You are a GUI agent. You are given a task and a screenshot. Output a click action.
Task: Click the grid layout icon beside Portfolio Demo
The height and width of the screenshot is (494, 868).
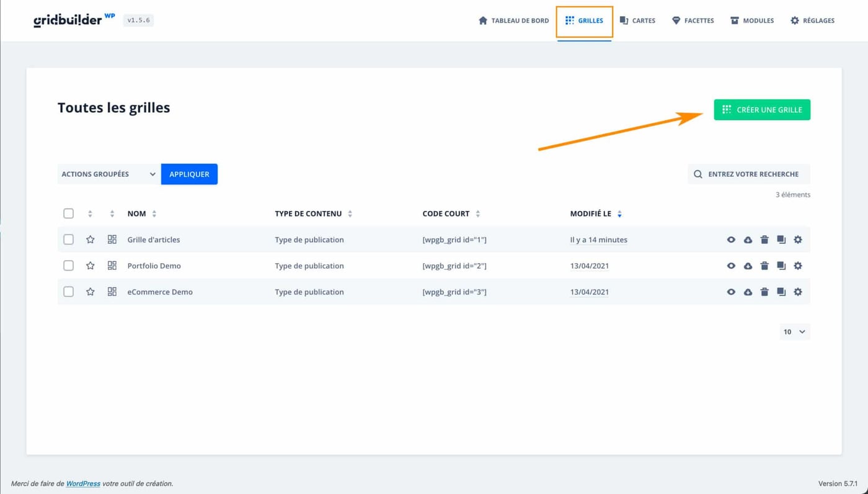point(112,266)
